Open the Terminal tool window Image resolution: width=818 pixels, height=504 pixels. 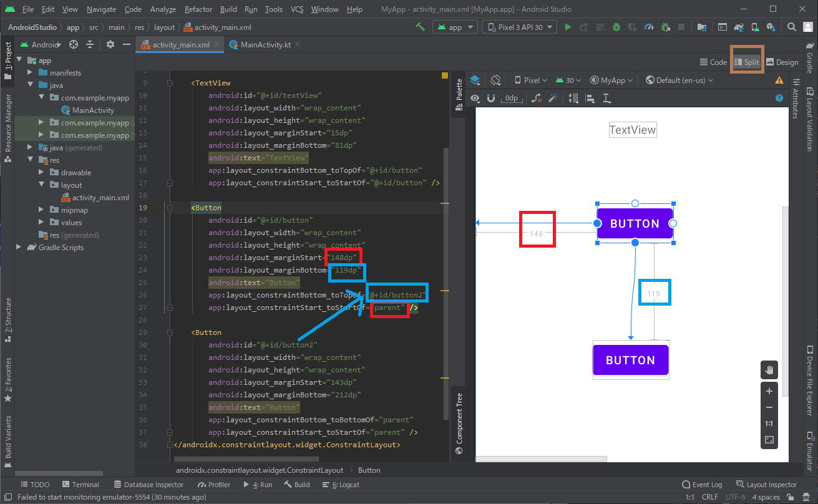click(80, 485)
